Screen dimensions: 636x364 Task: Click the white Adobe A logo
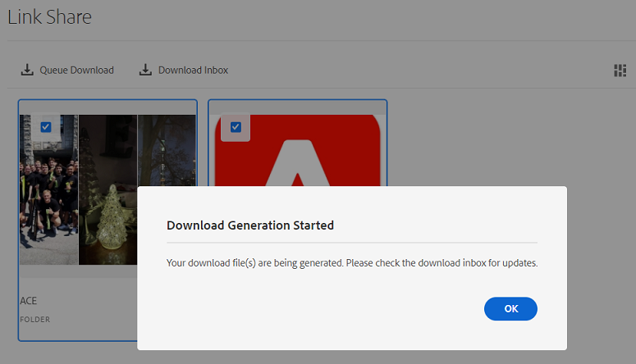click(297, 163)
